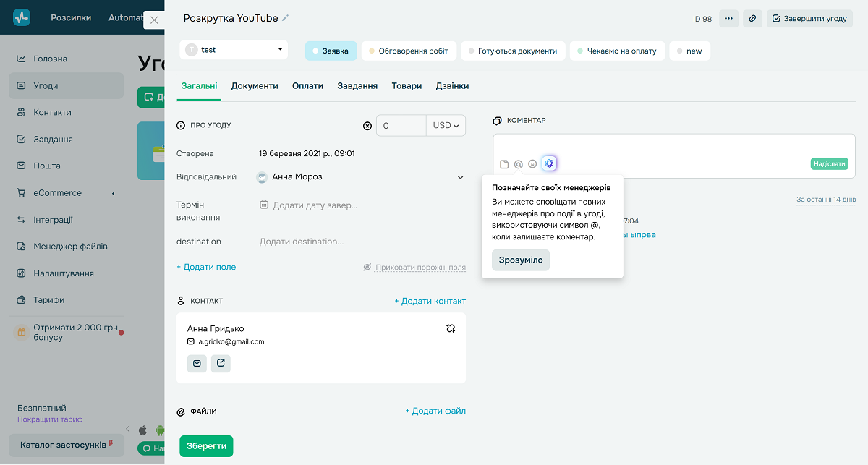Click the info icon next to Про угоду

click(x=181, y=125)
